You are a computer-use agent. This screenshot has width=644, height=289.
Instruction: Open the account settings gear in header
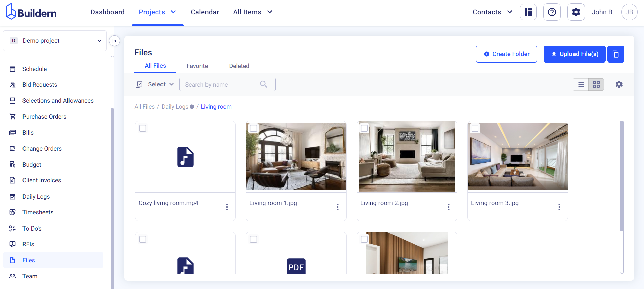tap(576, 12)
